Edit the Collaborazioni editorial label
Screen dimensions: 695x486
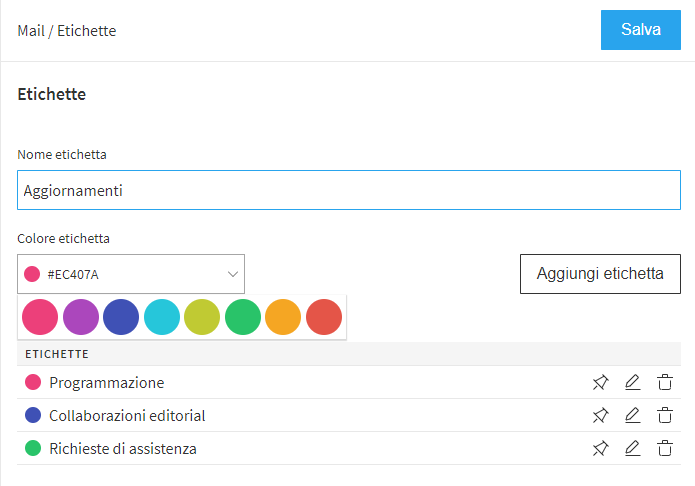tap(632, 415)
